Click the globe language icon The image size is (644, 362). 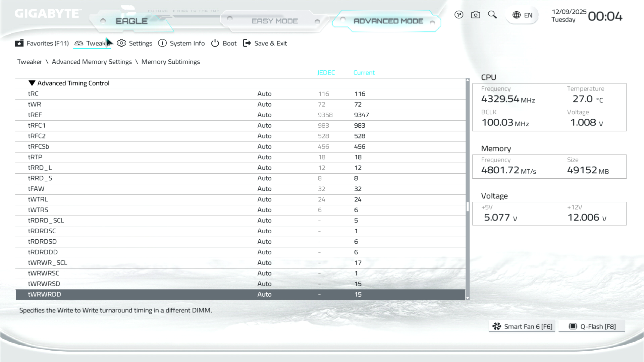pos(517,15)
